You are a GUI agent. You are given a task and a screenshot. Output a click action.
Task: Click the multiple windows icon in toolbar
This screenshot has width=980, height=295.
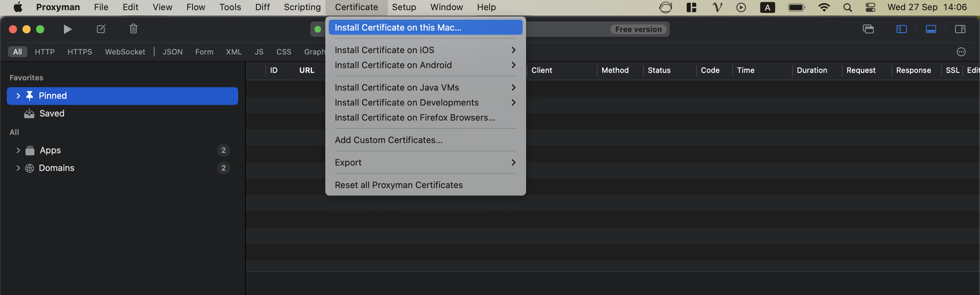click(x=868, y=29)
